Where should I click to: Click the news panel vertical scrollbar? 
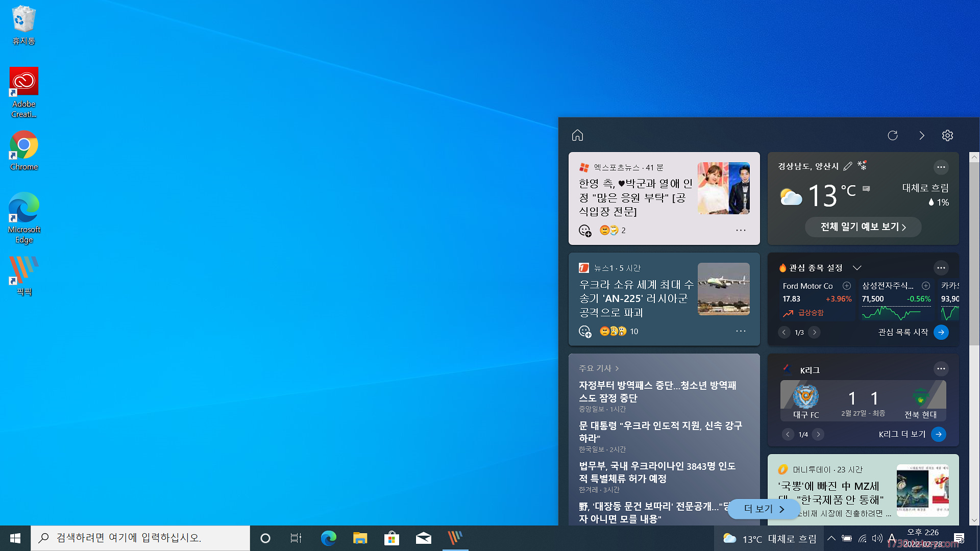(974, 255)
